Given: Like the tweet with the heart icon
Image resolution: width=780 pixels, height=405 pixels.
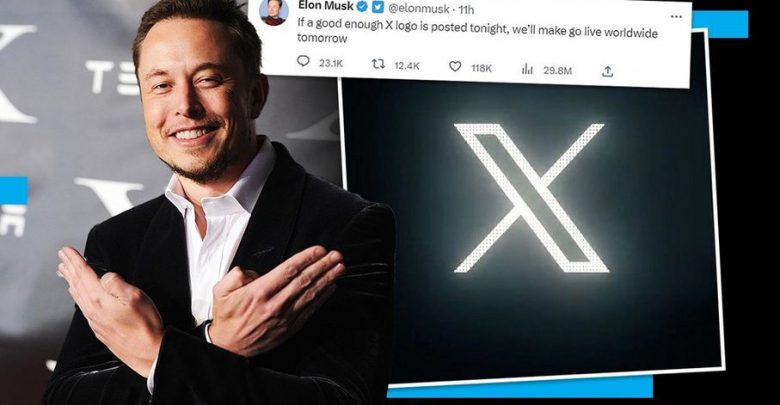Looking at the screenshot, I should (x=455, y=66).
